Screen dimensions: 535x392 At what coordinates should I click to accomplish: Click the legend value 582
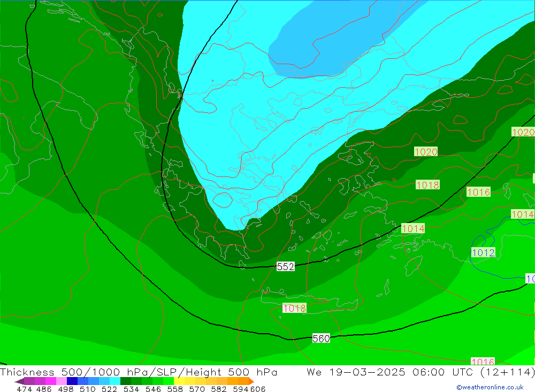tap(219, 389)
